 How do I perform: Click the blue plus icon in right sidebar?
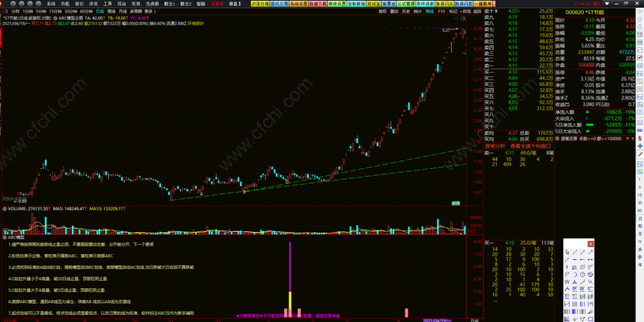640,146
